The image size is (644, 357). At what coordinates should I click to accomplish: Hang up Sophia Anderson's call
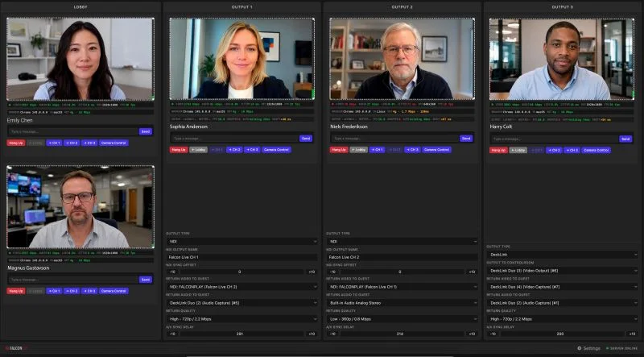click(179, 150)
